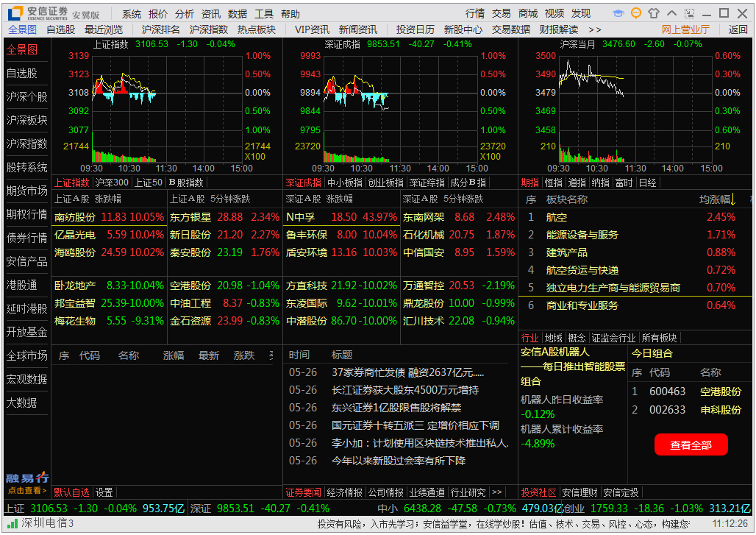Image resolution: width=756 pixels, height=535 pixels.
Task: Open the 报价 menu
Action: point(157,14)
